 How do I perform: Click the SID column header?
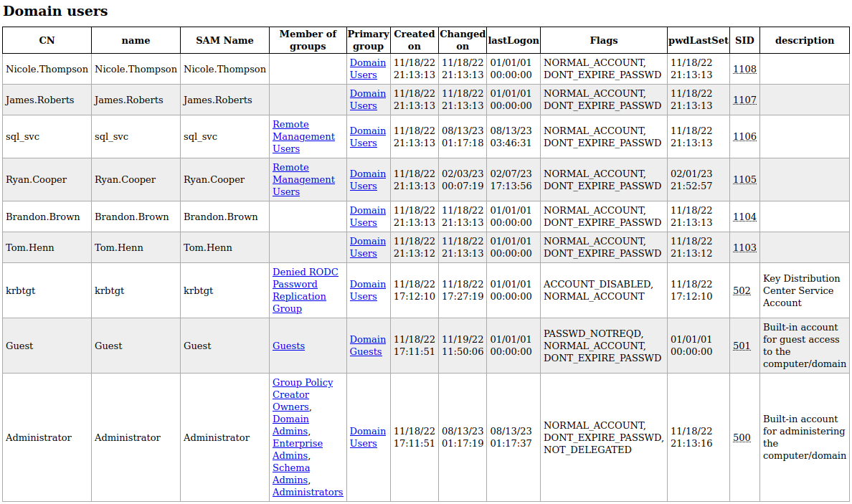click(x=744, y=40)
